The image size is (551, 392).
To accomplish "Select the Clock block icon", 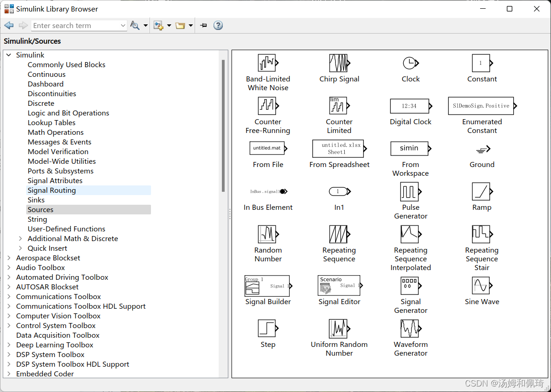I will [x=411, y=63].
